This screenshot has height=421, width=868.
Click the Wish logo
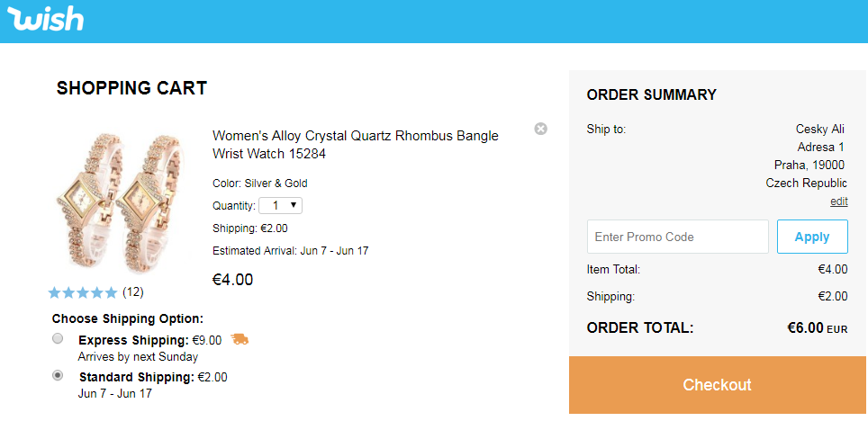coord(46,20)
